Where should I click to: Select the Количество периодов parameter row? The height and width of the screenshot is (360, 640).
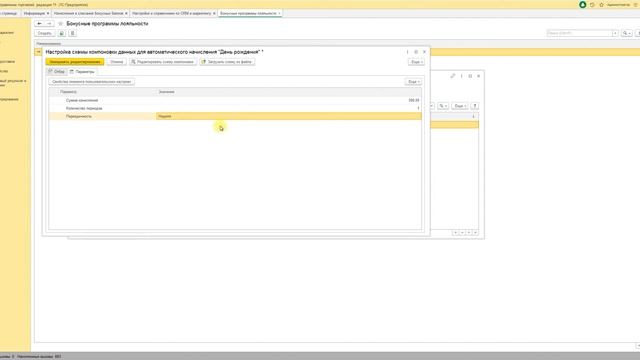(x=235, y=108)
